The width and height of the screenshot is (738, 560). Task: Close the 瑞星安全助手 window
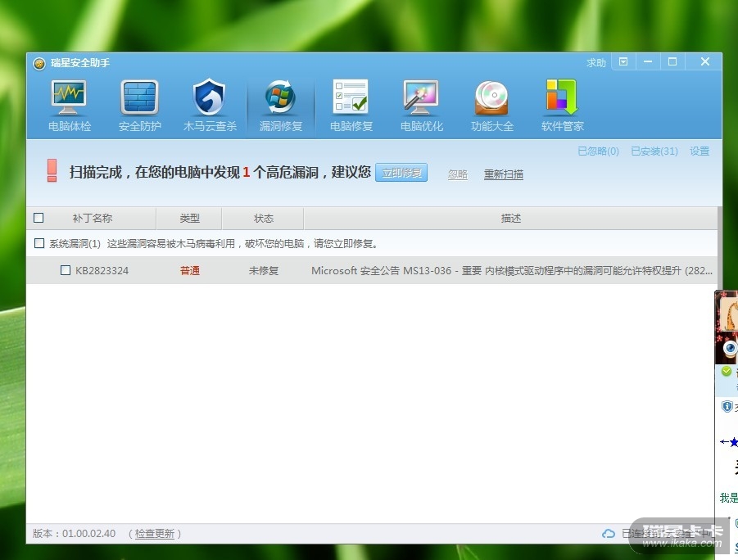pos(704,61)
